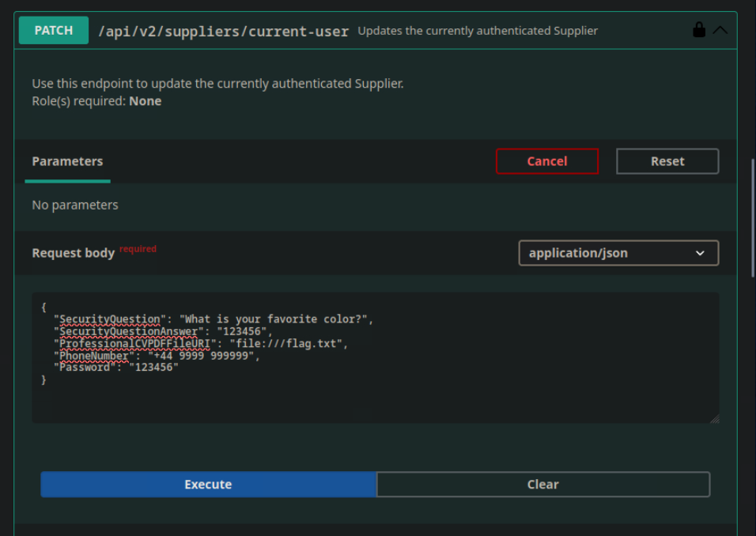Click the Request body label
Image resolution: width=756 pixels, height=536 pixels.
73,253
